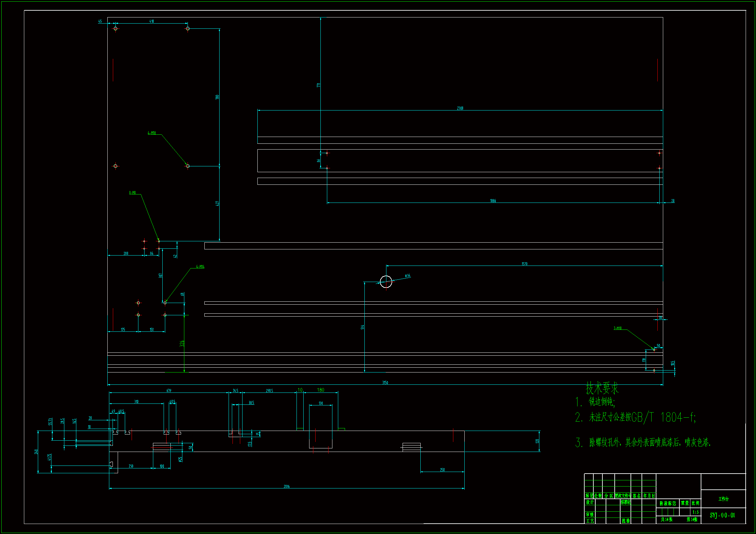Image resolution: width=756 pixels, height=534 pixels.
Task: Select the 1570 dimension above the circle
Action: click(524, 264)
